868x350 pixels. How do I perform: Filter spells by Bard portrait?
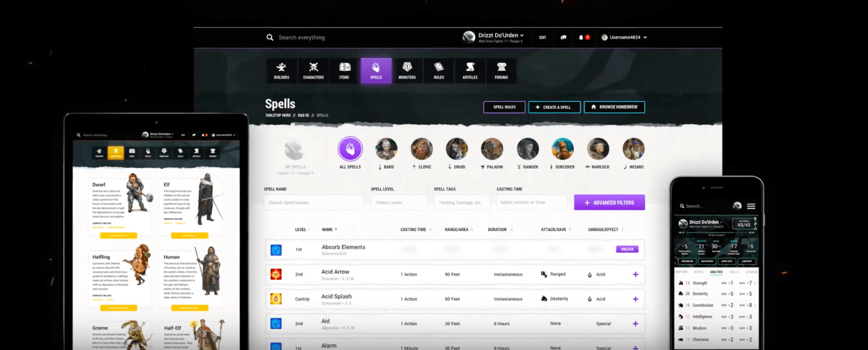(x=386, y=149)
